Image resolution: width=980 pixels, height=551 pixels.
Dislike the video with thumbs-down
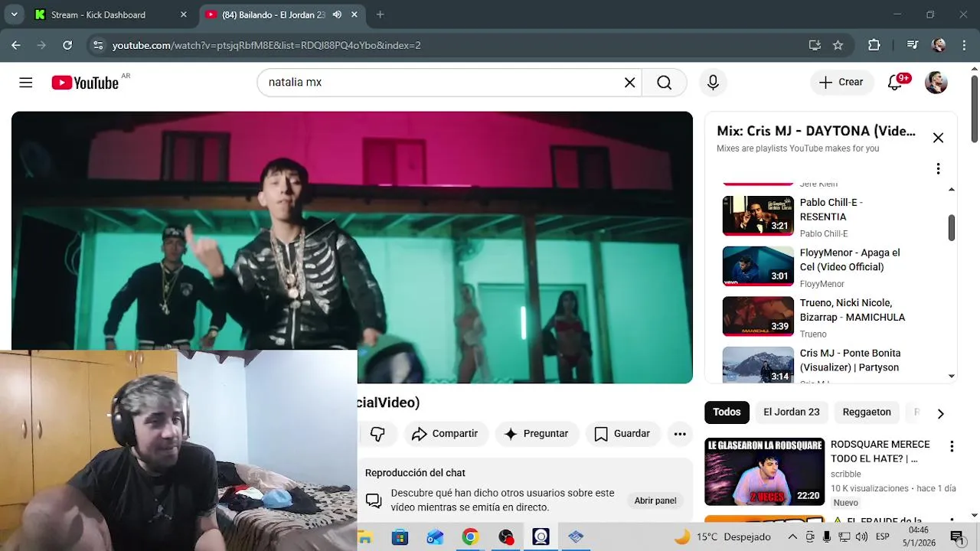(377, 434)
